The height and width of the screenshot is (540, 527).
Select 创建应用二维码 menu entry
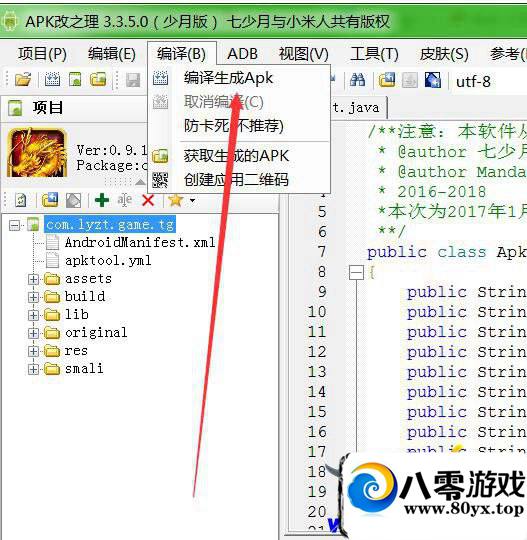(x=239, y=179)
